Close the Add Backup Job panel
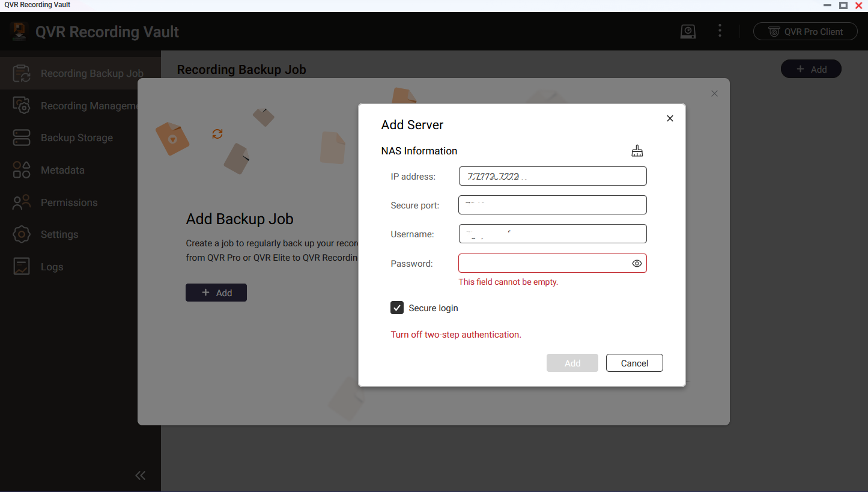 click(x=714, y=94)
